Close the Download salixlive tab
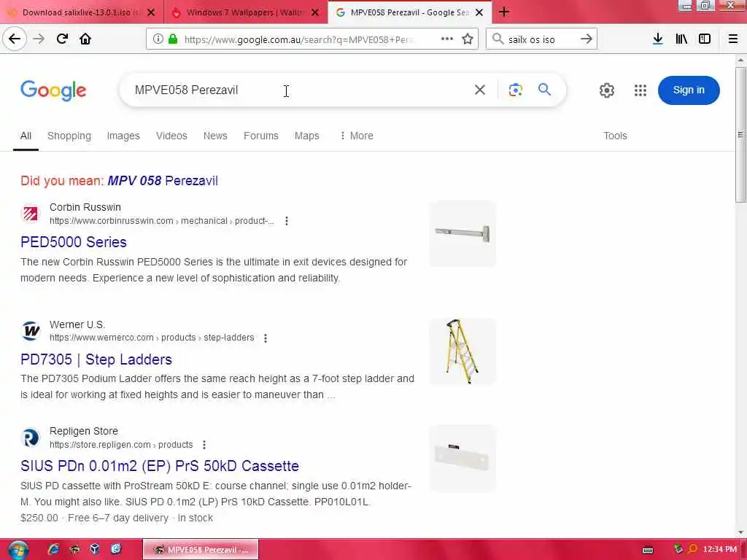The width and height of the screenshot is (747, 560). [151, 13]
